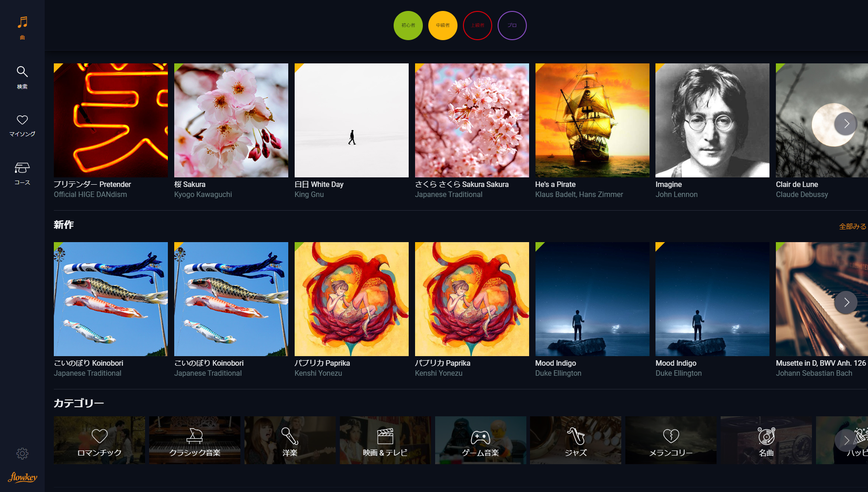868x492 pixels.
Task: Enable the プロ pro difficulty filter
Action: 512,26
